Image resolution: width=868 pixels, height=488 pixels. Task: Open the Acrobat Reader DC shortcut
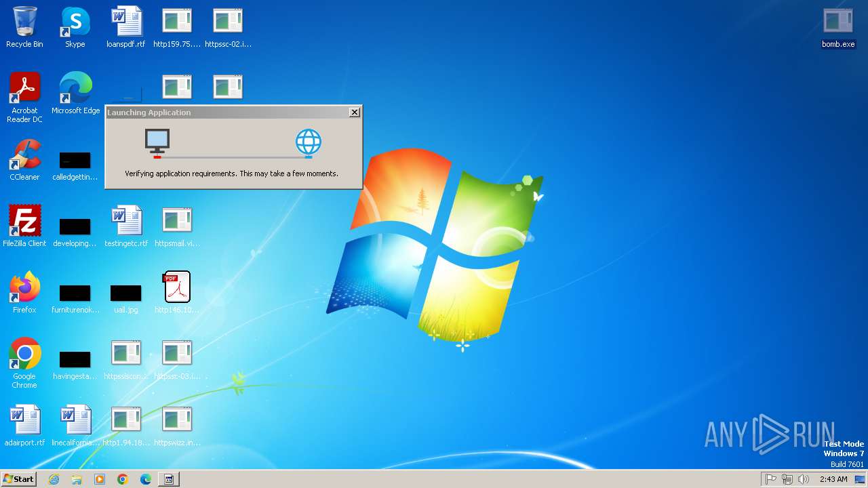pos(24,98)
